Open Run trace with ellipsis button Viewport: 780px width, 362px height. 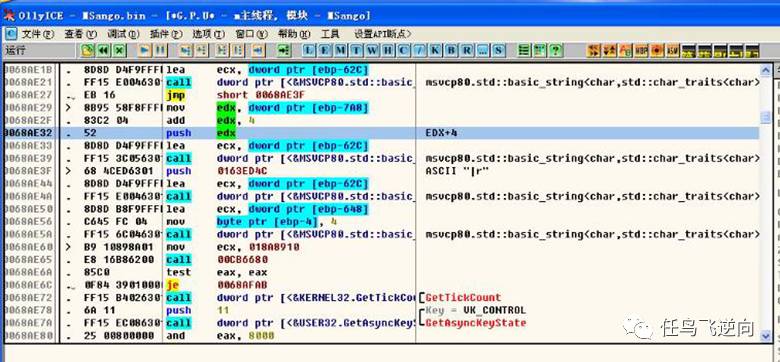483,50
